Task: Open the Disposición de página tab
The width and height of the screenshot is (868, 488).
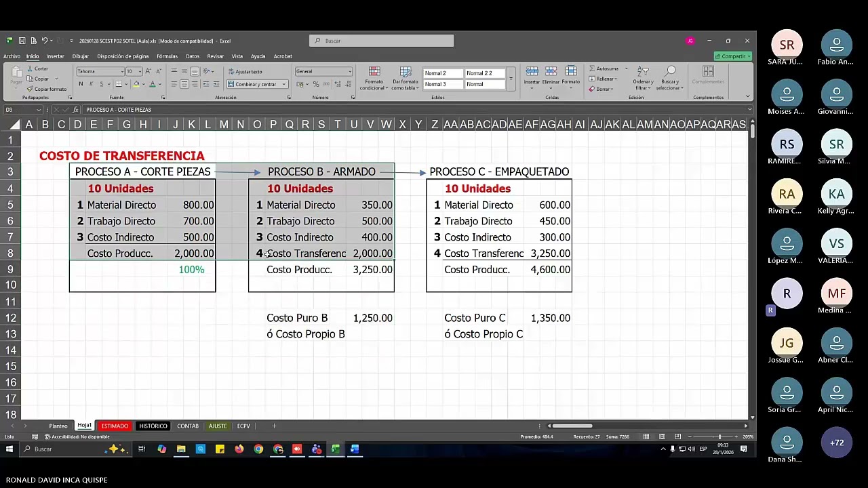Action: click(x=123, y=56)
